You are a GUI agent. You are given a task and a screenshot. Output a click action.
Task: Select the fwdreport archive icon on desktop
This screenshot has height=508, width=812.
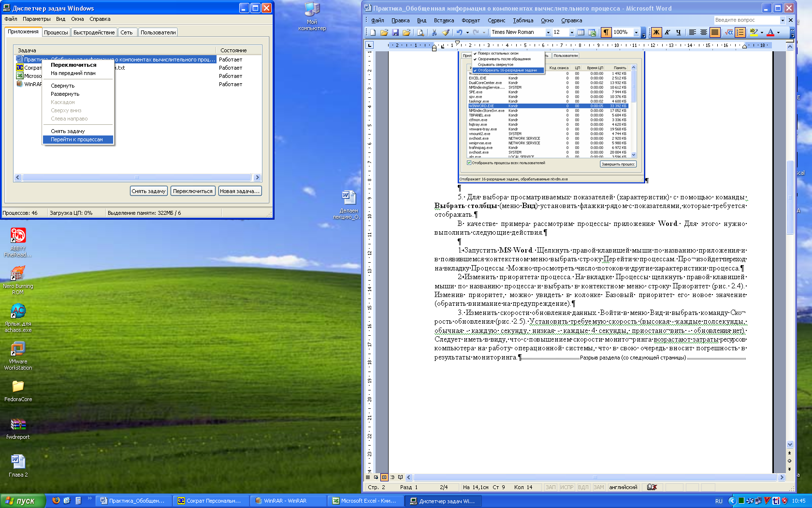18,428
